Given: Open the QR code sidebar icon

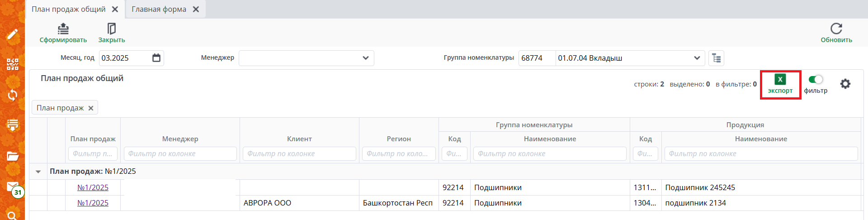Looking at the screenshot, I should (x=12, y=64).
